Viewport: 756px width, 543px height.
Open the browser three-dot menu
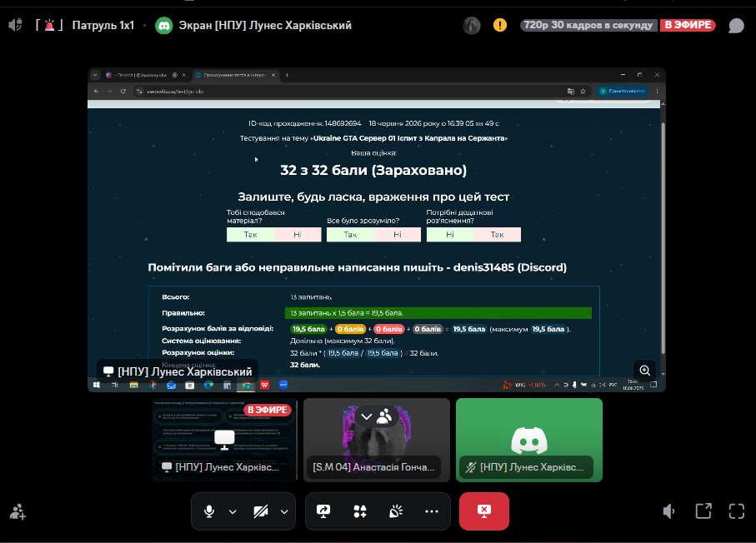657,91
